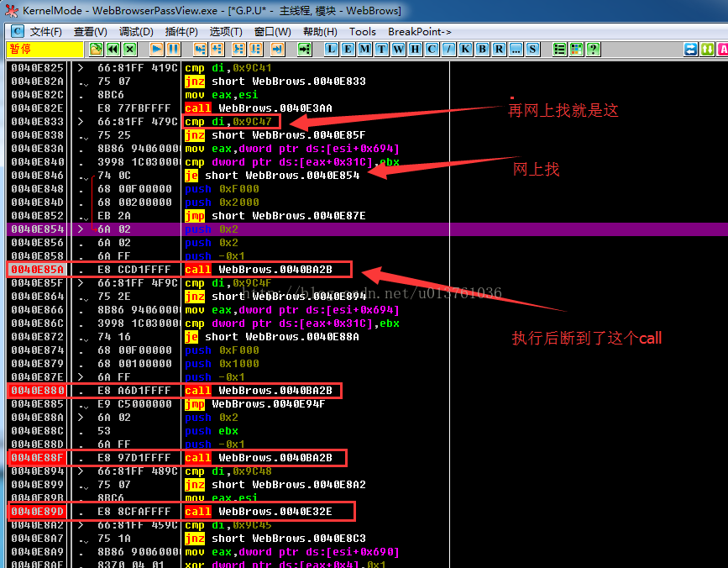The image size is (728, 568).
Task: Select the call WebBrows.0040E32E instruction
Action: (259, 512)
